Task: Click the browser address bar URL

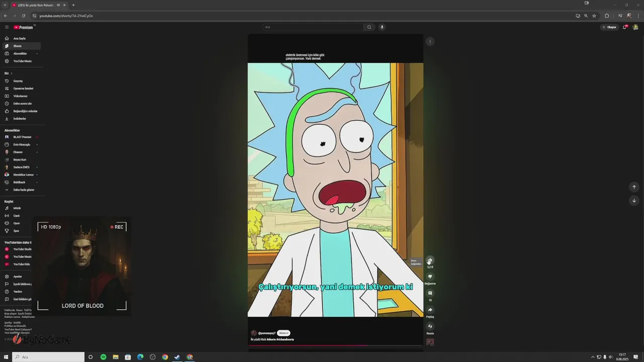Action: coord(66,16)
